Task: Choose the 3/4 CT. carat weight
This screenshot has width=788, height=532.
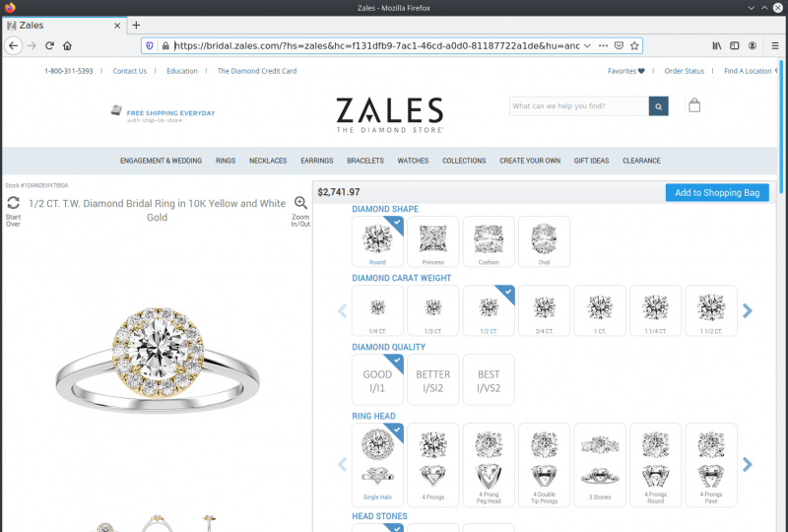Action: 544,310
